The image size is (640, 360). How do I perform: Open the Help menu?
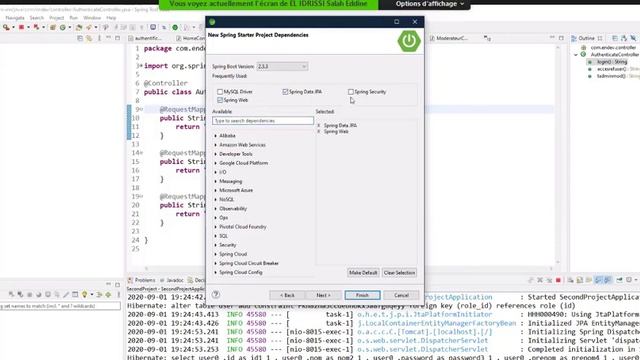[111, 18]
